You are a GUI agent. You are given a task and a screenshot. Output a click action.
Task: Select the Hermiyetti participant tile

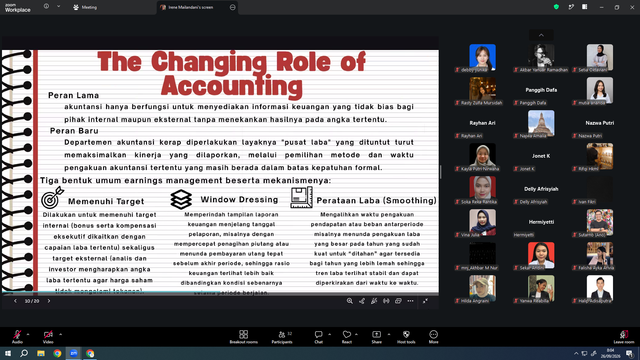(541, 223)
